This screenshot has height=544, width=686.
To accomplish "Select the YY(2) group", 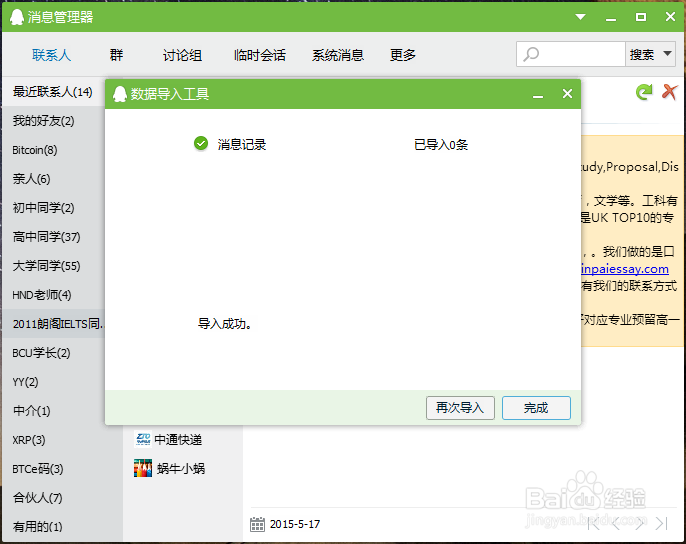I will [53, 382].
